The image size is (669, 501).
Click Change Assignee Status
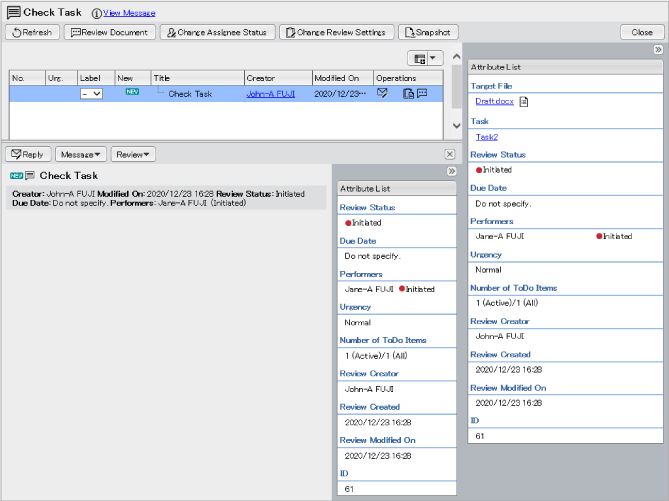click(217, 32)
